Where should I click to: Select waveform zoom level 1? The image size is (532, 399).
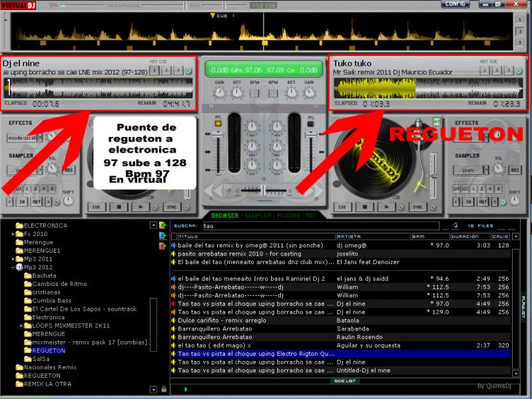(519, 20)
